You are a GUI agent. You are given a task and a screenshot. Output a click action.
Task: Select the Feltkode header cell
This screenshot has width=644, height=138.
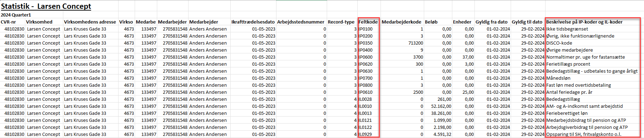tap(368, 22)
